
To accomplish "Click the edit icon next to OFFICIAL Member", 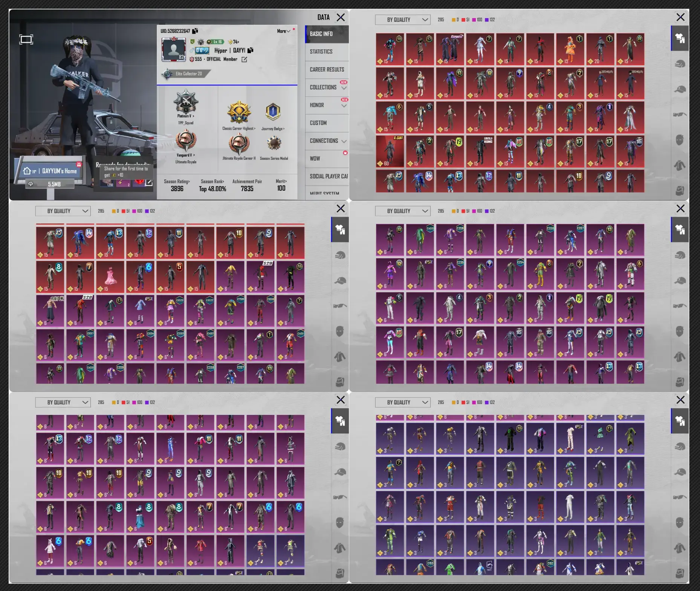I will coord(244,60).
